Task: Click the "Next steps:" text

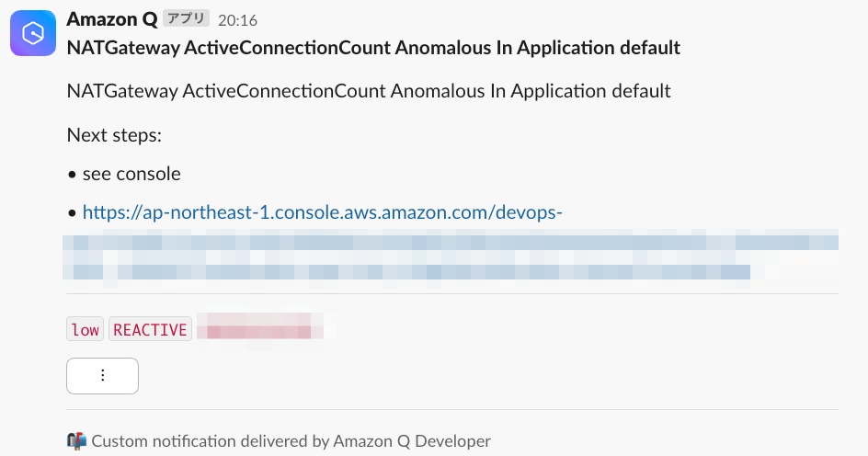Action: [114, 135]
